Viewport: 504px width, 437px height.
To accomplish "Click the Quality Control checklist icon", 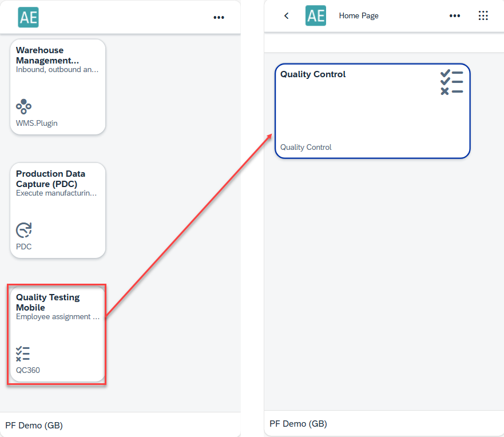I will click(451, 82).
